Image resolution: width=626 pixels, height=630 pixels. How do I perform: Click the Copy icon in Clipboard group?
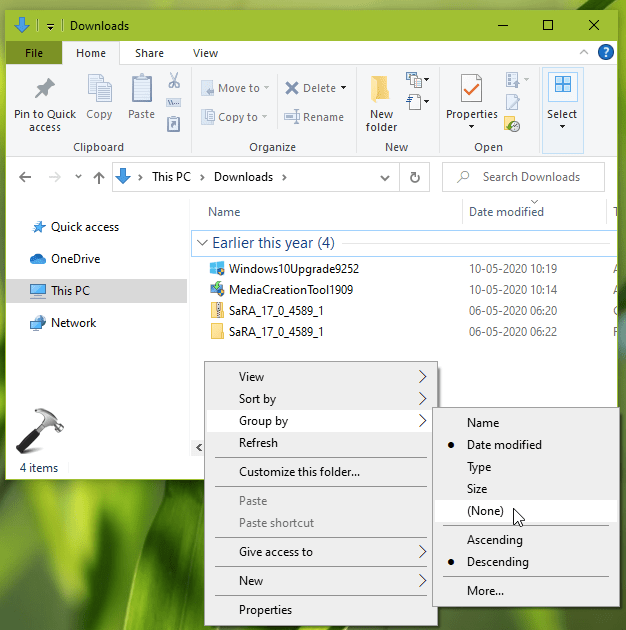point(99,88)
